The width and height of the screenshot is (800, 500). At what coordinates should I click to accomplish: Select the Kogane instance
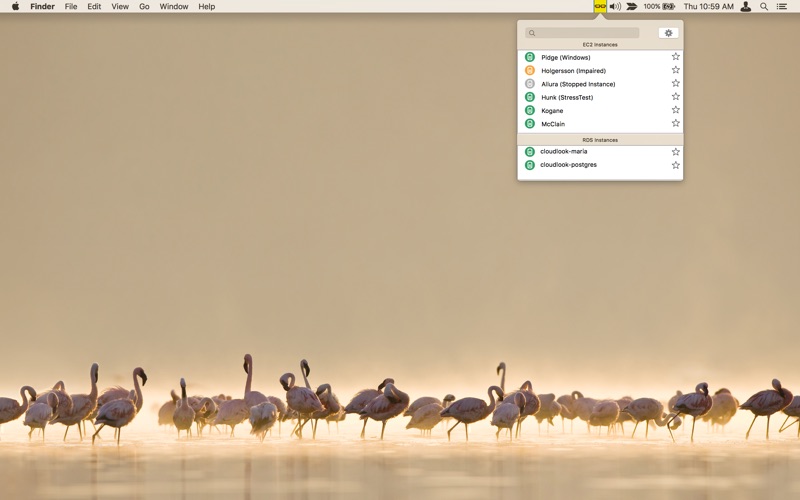tap(600, 110)
